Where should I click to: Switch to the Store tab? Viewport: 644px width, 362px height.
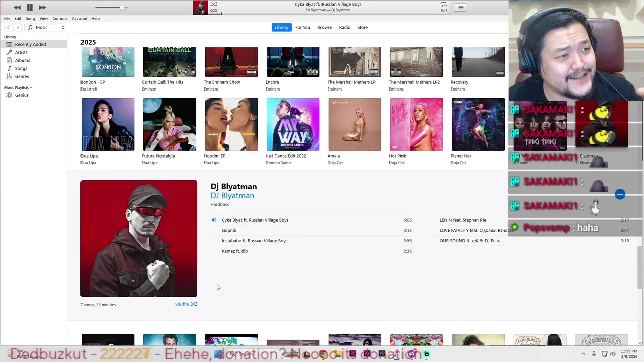point(362,27)
